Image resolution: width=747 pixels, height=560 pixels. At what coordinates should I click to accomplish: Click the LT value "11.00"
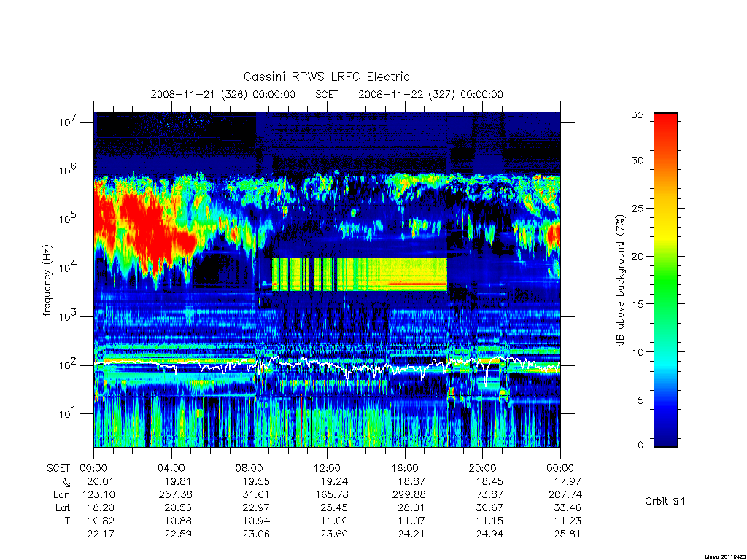(334, 521)
